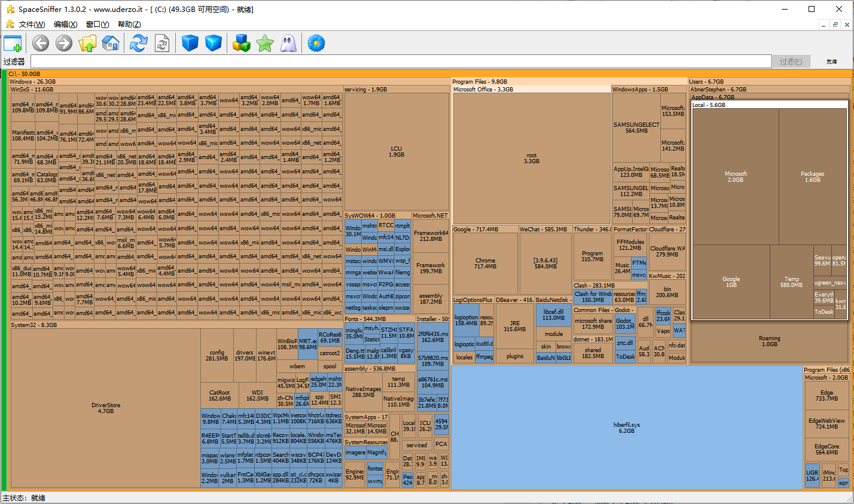The height and width of the screenshot is (504, 854).
Task: Click the AbnerStephen - 6.7GB header
Action: tap(769, 89)
